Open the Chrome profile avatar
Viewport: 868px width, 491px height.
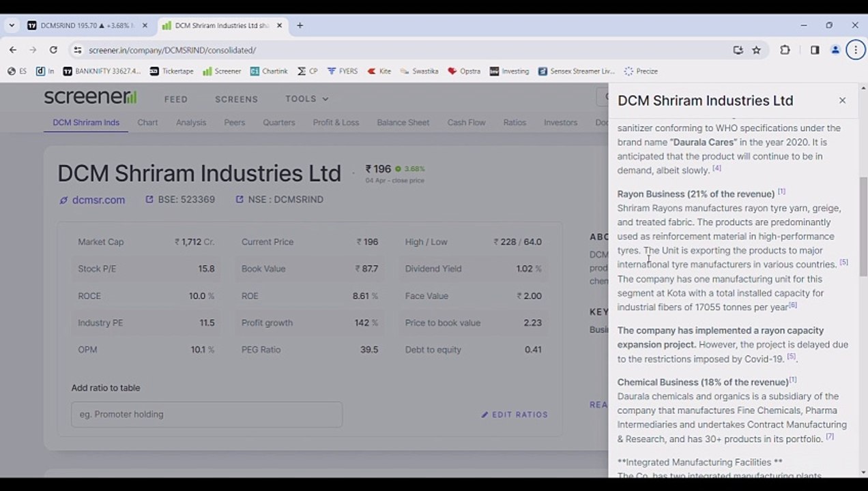tap(835, 50)
